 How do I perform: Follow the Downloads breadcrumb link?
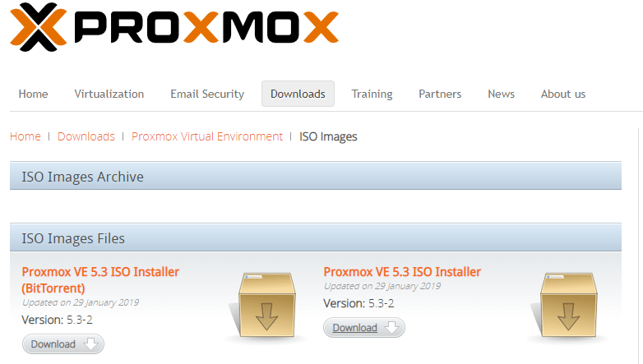[86, 136]
